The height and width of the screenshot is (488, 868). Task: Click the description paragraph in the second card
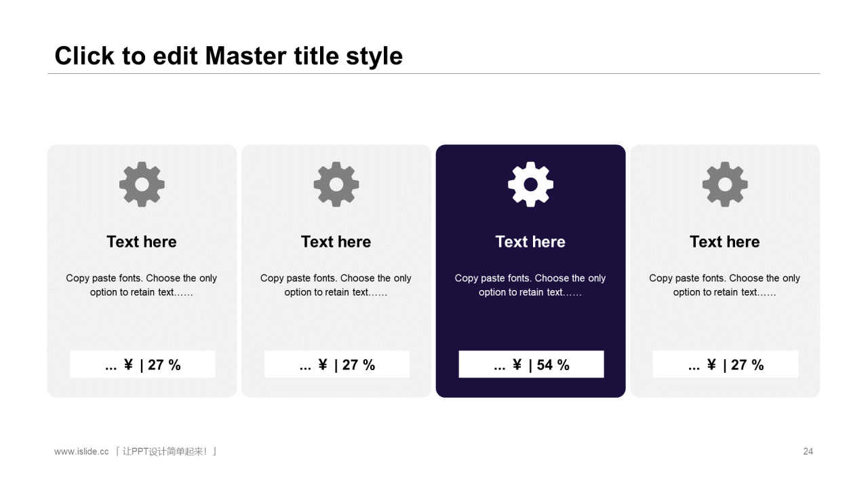336,285
